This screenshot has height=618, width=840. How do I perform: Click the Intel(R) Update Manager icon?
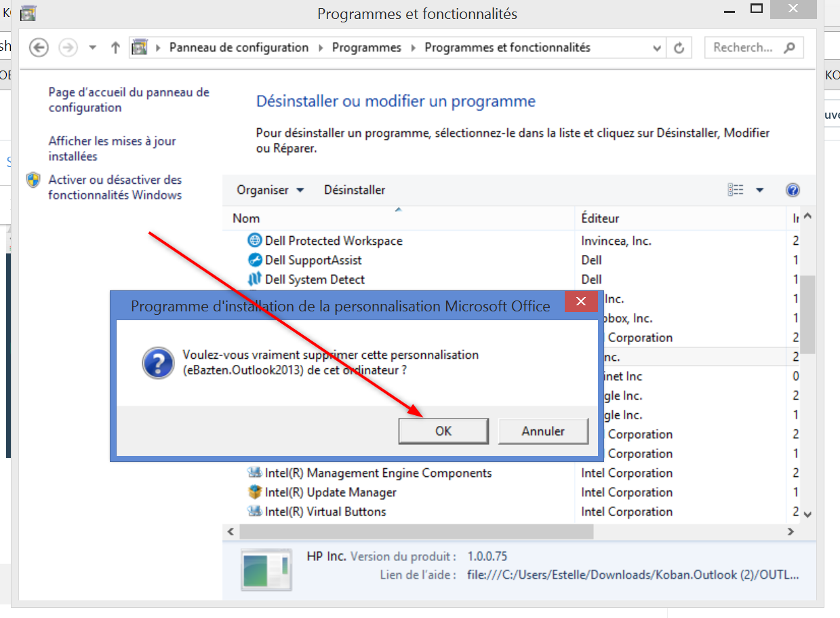click(x=254, y=492)
